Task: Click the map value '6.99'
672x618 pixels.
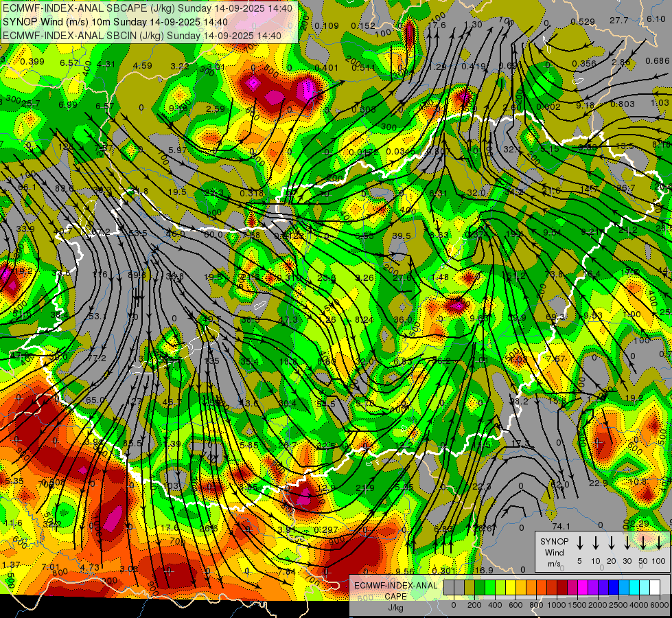Action: pos(68,104)
